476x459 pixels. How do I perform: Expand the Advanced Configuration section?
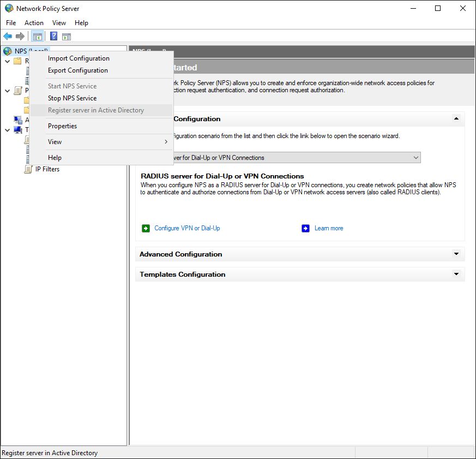456,254
